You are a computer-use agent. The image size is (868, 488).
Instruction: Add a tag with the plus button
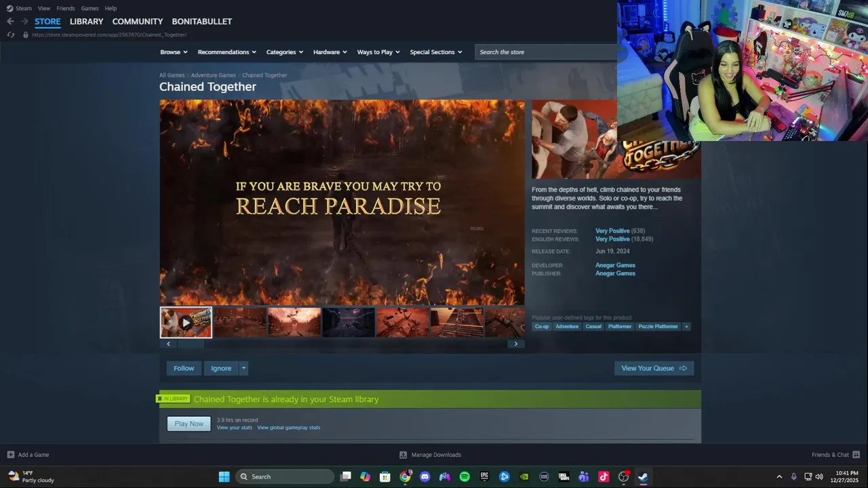pyautogui.click(x=686, y=327)
